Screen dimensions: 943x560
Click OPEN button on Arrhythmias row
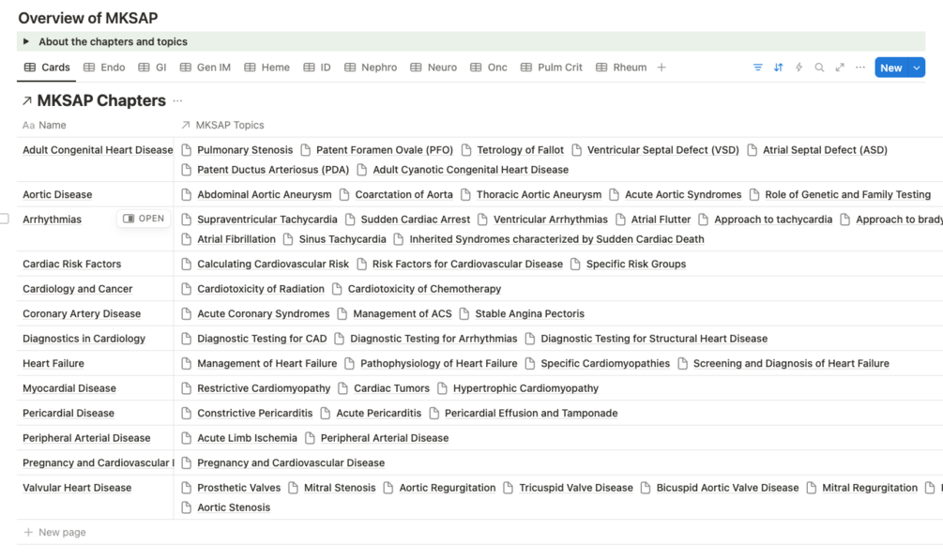click(x=144, y=219)
